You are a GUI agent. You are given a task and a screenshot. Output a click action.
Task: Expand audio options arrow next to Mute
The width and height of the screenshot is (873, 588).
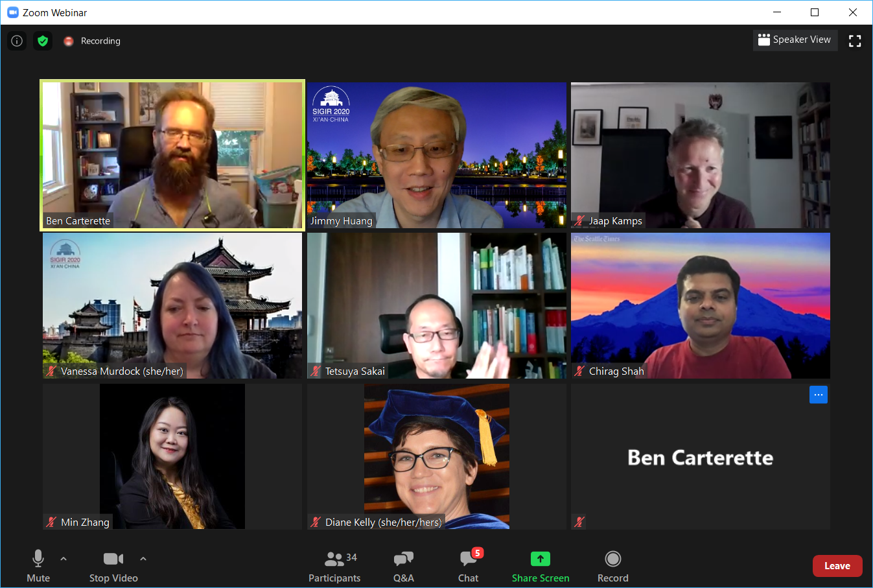[64, 558]
